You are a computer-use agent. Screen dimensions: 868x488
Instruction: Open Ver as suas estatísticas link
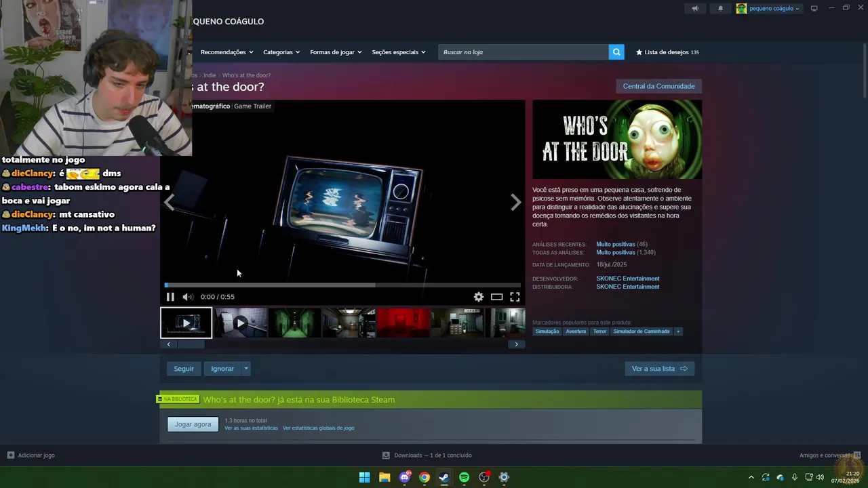click(251, 428)
